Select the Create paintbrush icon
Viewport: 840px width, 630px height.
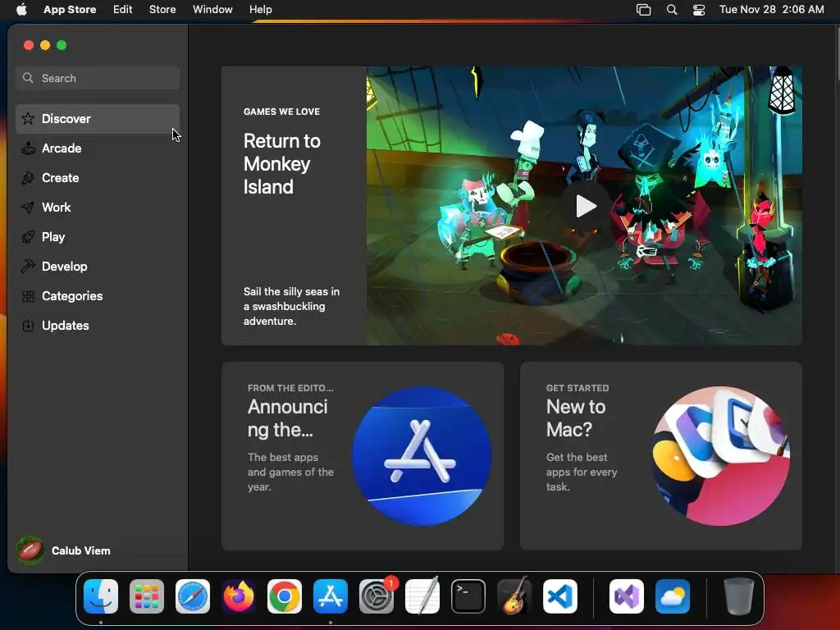point(28,178)
